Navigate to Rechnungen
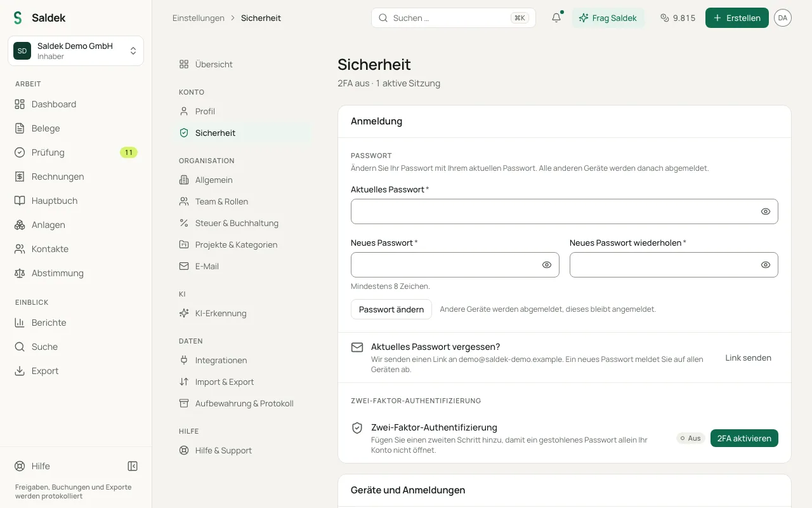This screenshot has height=508, width=812. click(x=76, y=177)
